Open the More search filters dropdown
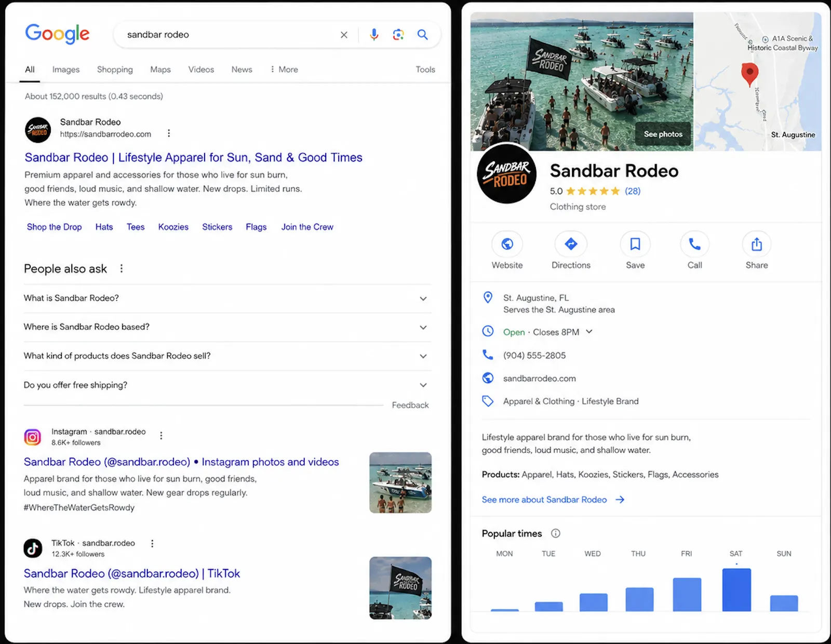The image size is (831, 644). click(x=284, y=70)
